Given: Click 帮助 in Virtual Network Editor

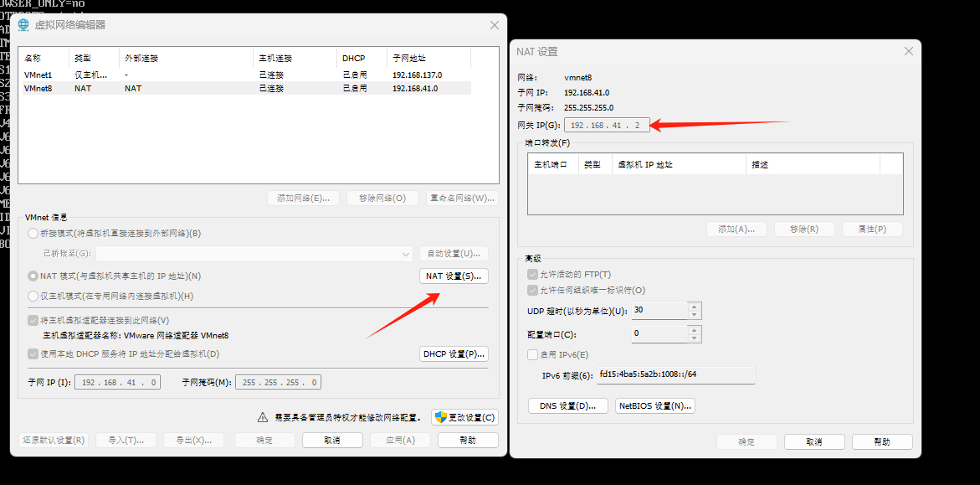Looking at the screenshot, I should 468,440.
